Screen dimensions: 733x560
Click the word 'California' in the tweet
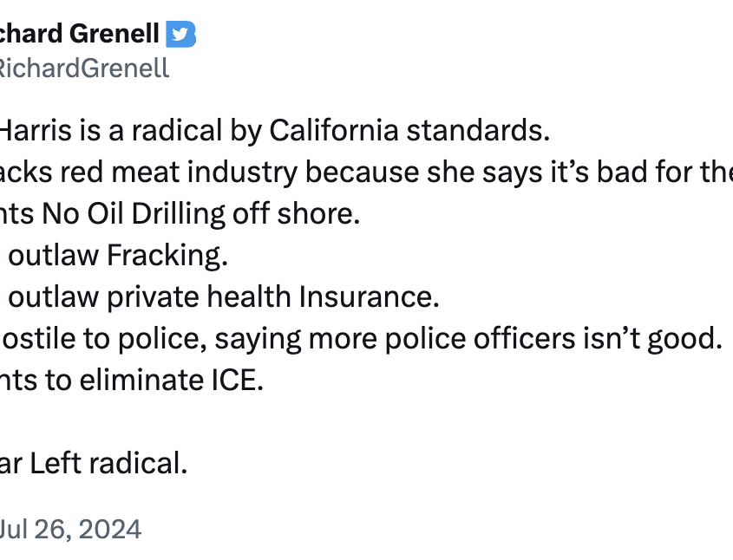coord(333,130)
